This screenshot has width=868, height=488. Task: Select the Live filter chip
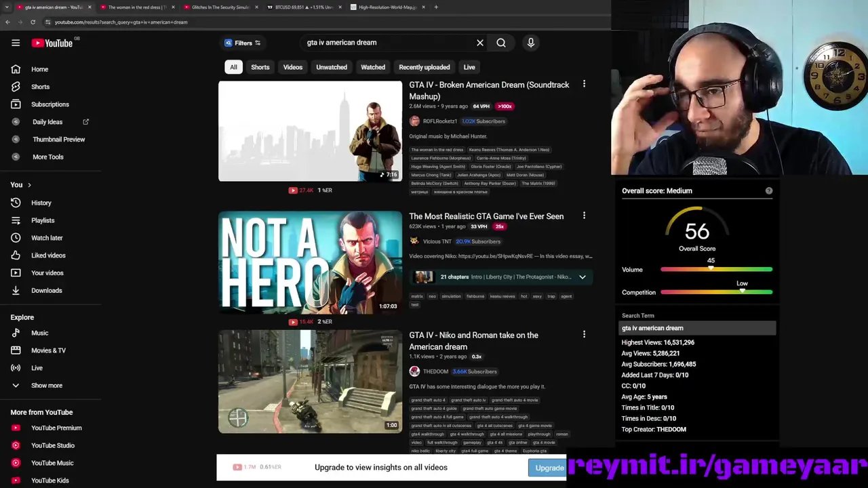pos(469,67)
